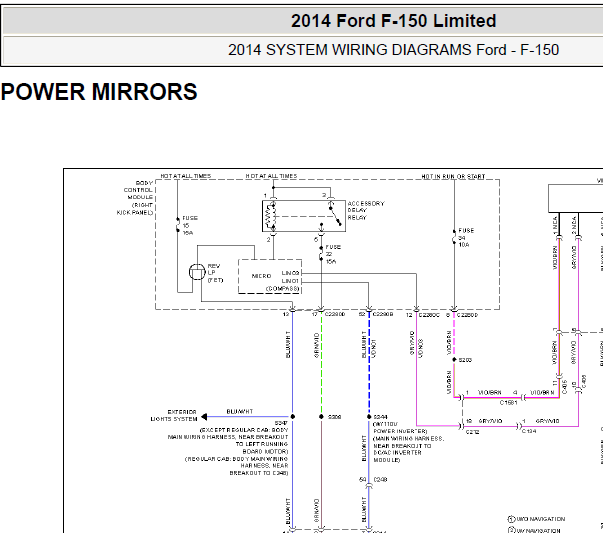Click connector label 'C2280B'
Screen dimensions: 603x533
click(x=383, y=315)
